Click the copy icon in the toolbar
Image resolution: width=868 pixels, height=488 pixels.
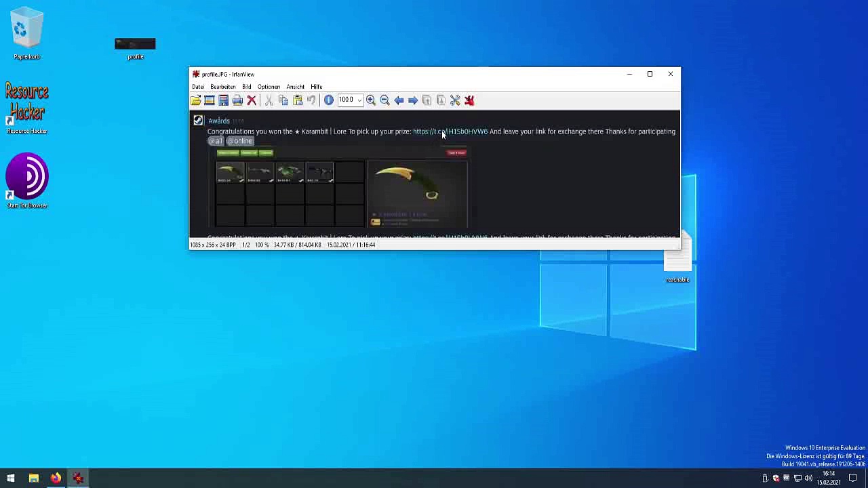tap(283, 100)
